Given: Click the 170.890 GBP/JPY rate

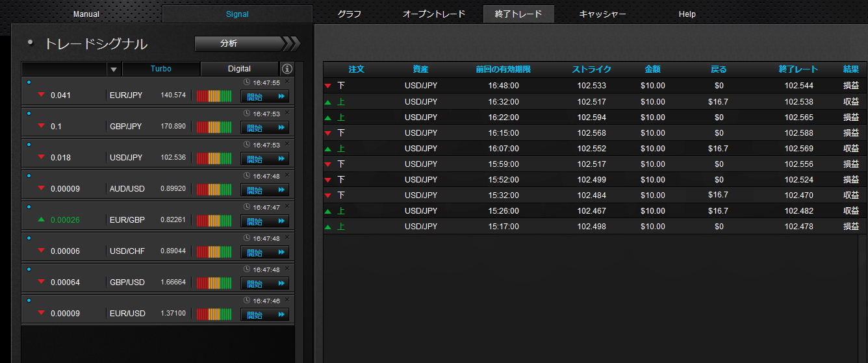Looking at the screenshot, I should pyautogui.click(x=173, y=127).
